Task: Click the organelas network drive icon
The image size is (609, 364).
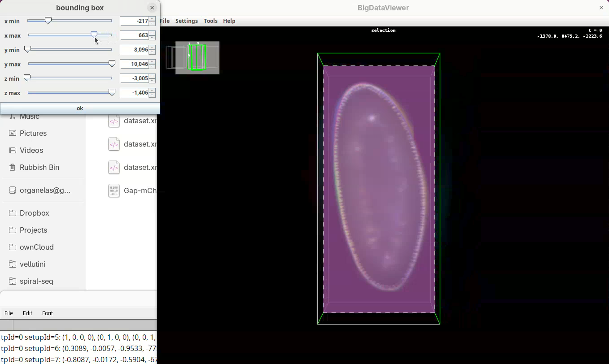Action: coord(13,190)
